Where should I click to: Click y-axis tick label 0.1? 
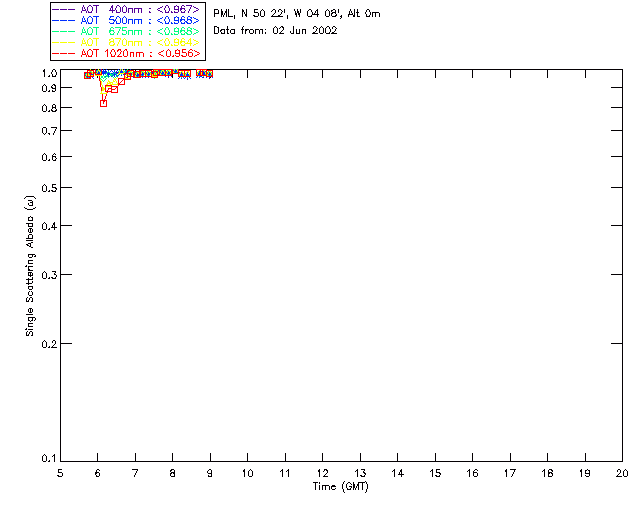(49, 459)
